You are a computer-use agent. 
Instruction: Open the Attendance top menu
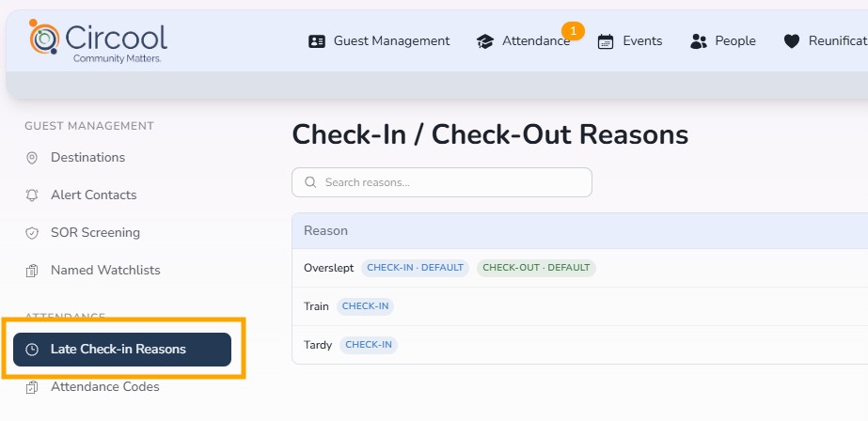click(x=523, y=41)
